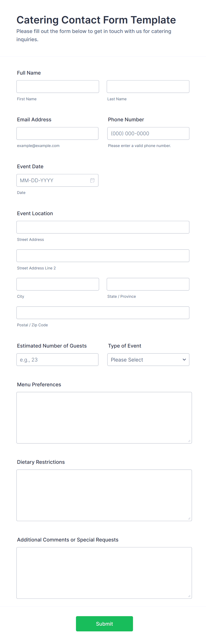The width and height of the screenshot is (206, 644).
Task: Open the Please Select event type menu
Action: click(140, 360)
